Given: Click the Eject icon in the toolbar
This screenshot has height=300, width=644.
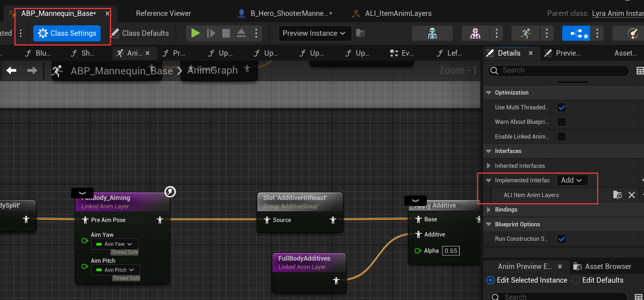Looking at the screenshot, I should (x=241, y=33).
